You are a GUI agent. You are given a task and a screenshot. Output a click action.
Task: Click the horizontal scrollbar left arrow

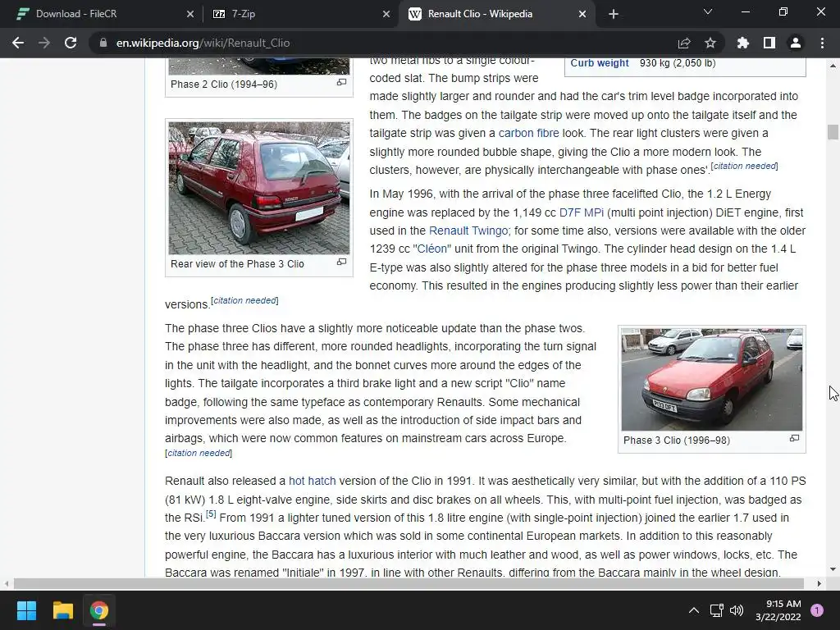7,583
